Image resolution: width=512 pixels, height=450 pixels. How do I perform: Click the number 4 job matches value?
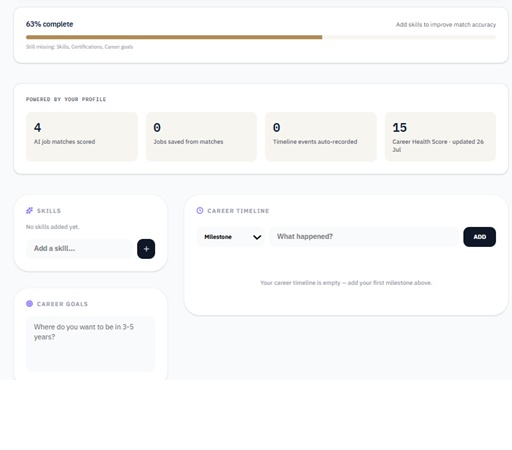pos(37,128)
